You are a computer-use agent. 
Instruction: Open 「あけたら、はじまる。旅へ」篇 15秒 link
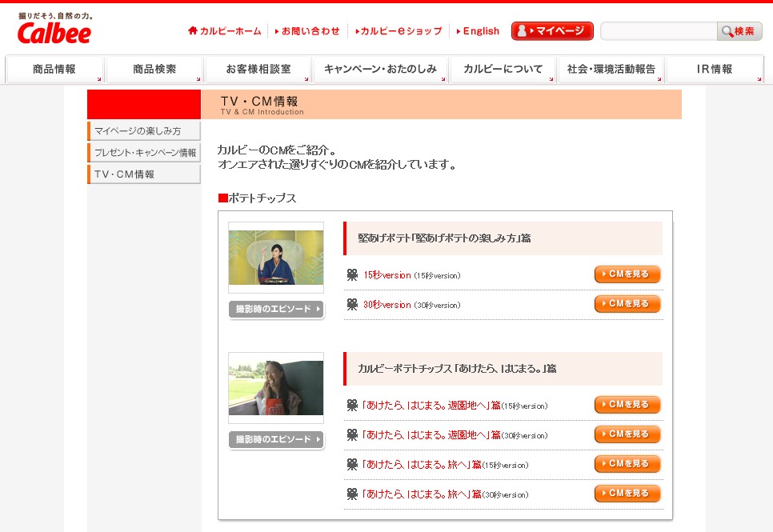tap(422, 465)
